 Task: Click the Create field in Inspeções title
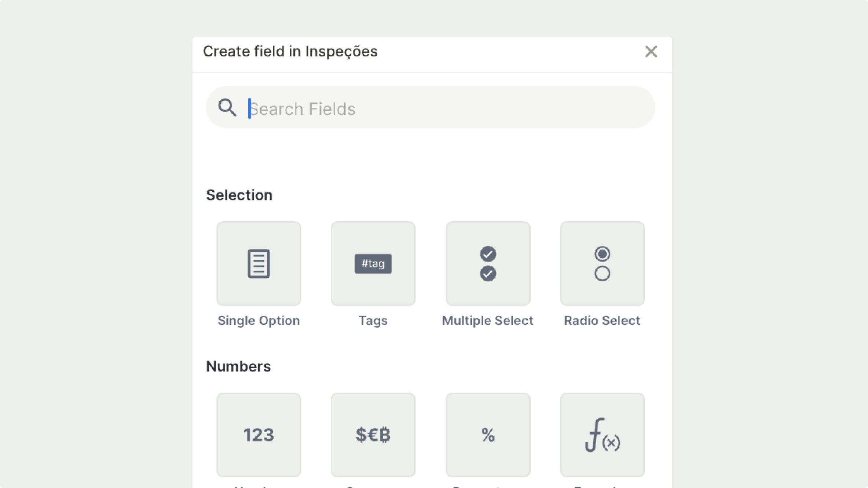[290, 51]
